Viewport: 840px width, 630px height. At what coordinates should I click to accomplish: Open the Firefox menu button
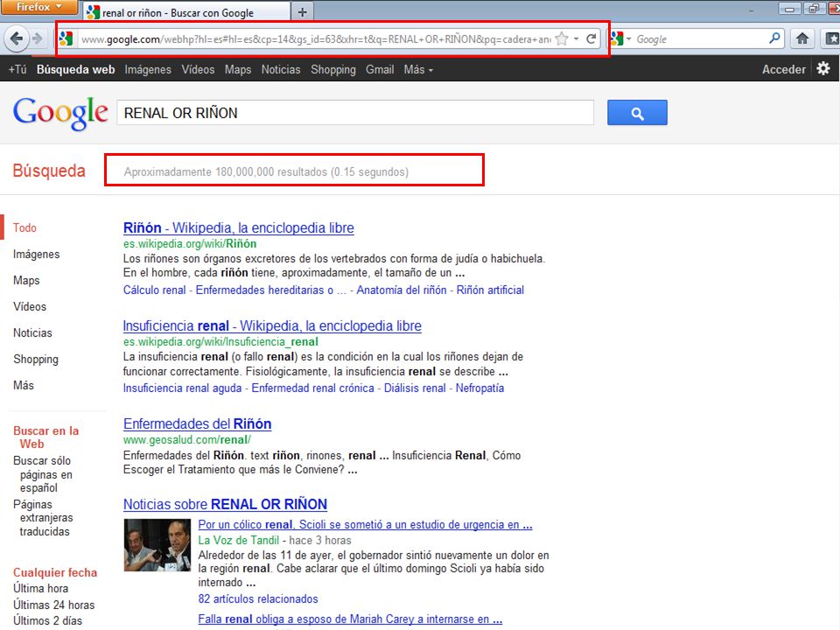pyautogui.click(x=39, y=7)
